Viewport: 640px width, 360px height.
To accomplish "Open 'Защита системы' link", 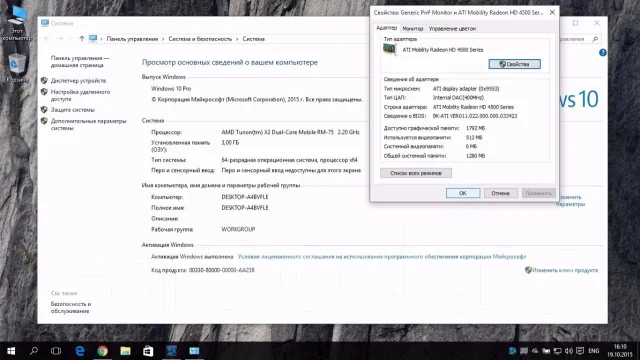I will click(73, 110).
